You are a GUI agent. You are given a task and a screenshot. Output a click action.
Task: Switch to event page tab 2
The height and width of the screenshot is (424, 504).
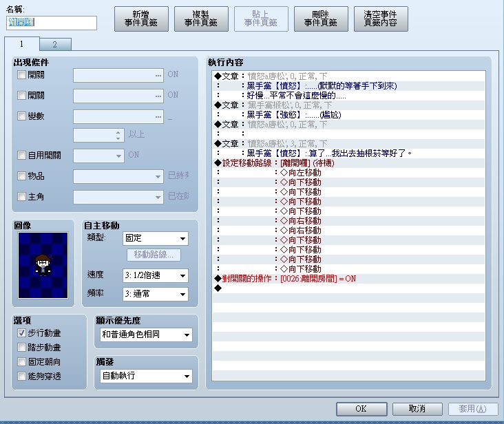[55, 44]
